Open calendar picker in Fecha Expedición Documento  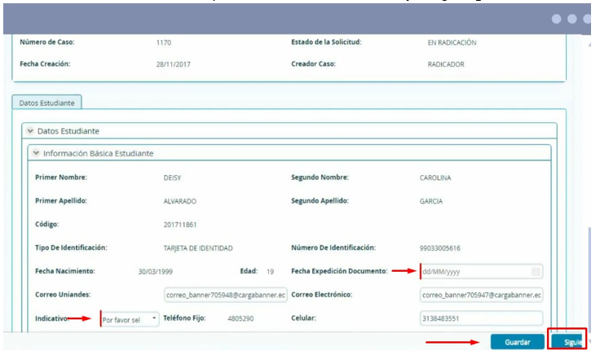point(534,272)
